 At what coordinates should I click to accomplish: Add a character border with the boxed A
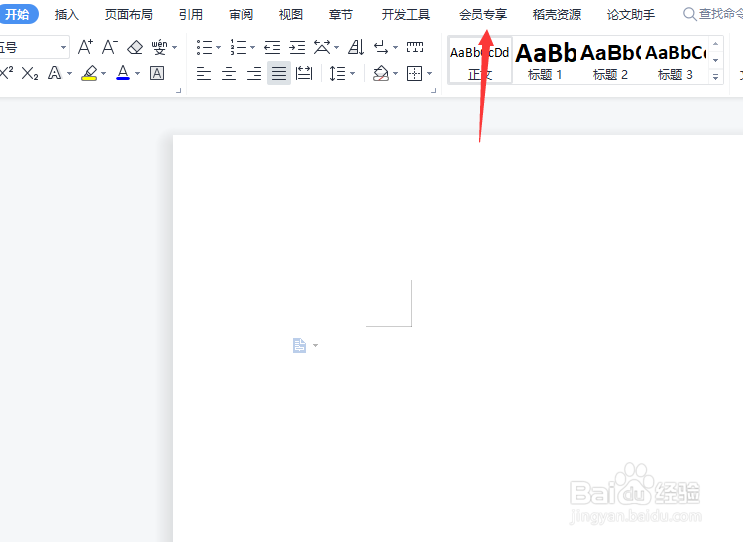tap(157, 73)
